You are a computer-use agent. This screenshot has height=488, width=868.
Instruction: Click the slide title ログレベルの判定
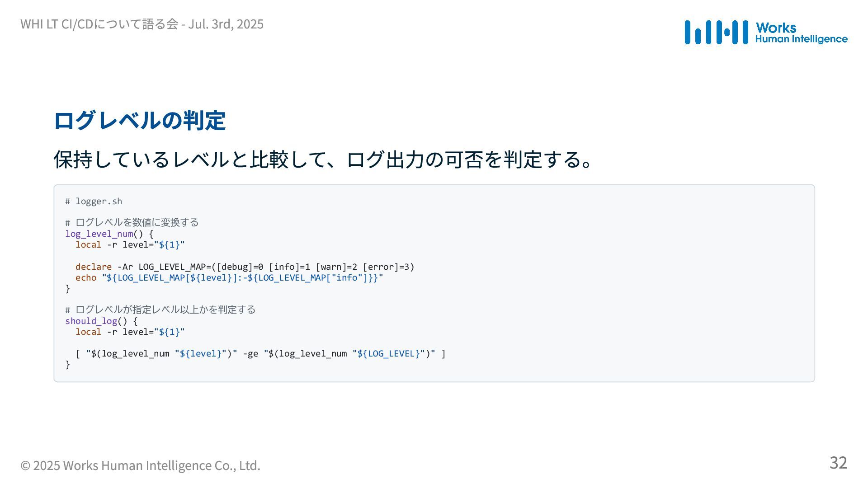pos(140,120)
